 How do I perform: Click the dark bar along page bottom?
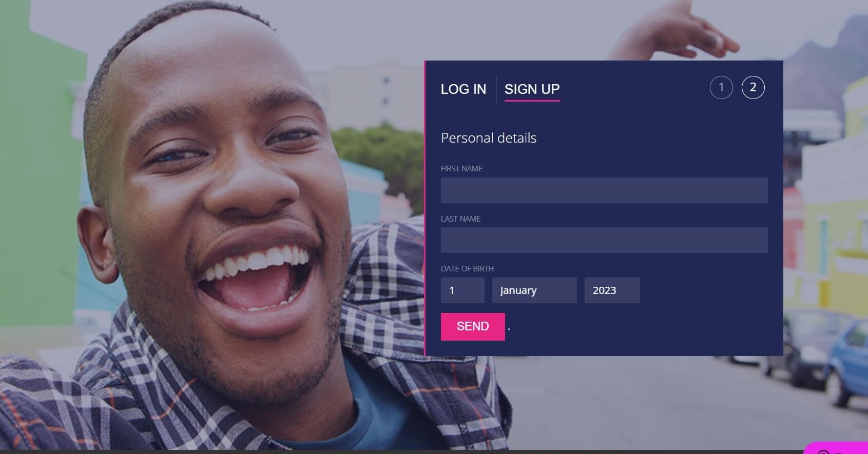point(400,452)
